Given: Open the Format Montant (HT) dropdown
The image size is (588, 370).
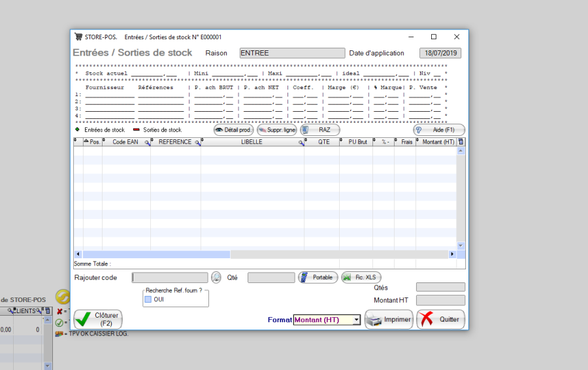Looking at the screenshot, I should pyautogui.click(x=356, y=320).
